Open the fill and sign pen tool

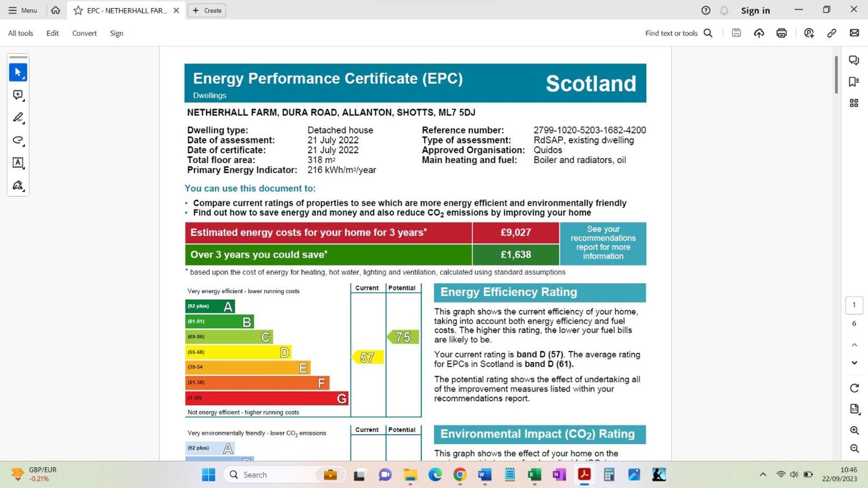(x=18, y=185)
